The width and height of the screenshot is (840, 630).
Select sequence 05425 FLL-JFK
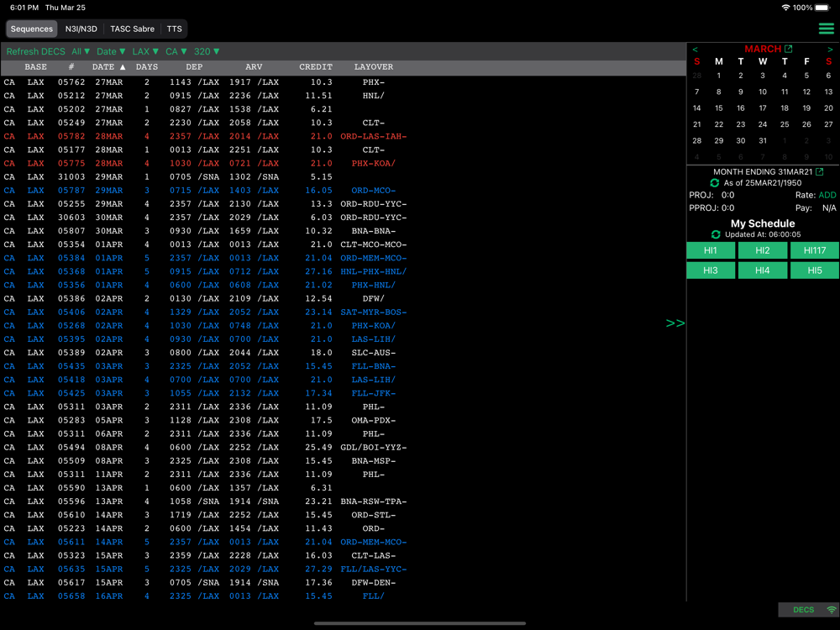click(343, 393)
